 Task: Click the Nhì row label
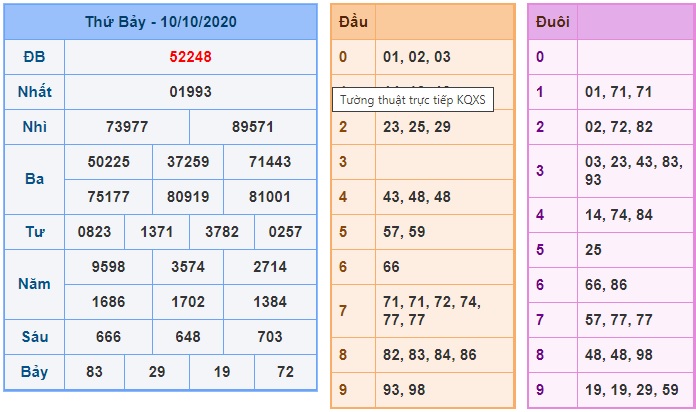click(35, 127)
